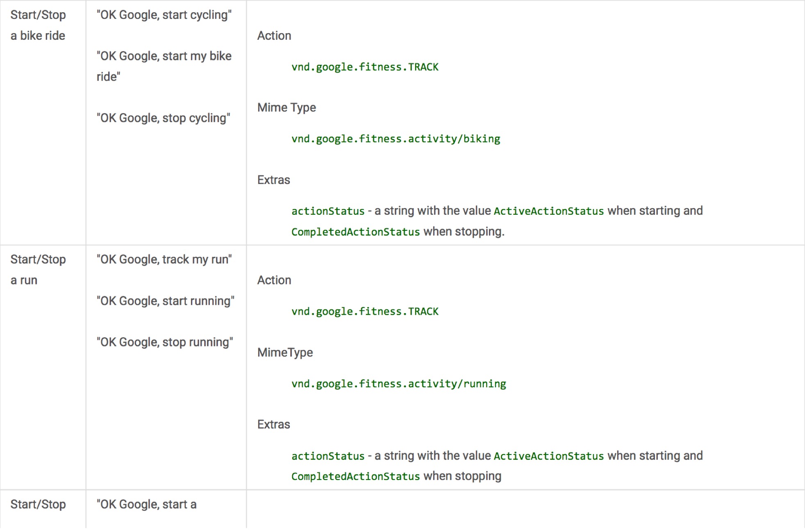Click the phrase "OK Google, start running"

pos(166,301)
